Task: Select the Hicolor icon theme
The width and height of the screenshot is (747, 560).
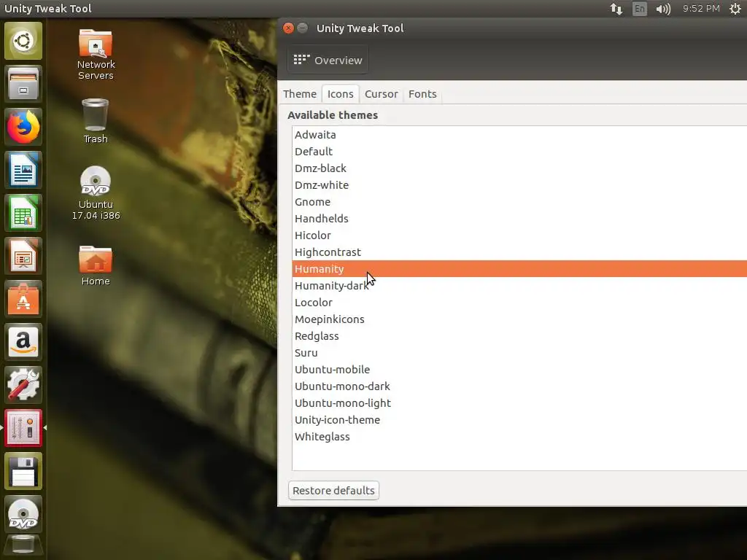Action: [519, 236]
